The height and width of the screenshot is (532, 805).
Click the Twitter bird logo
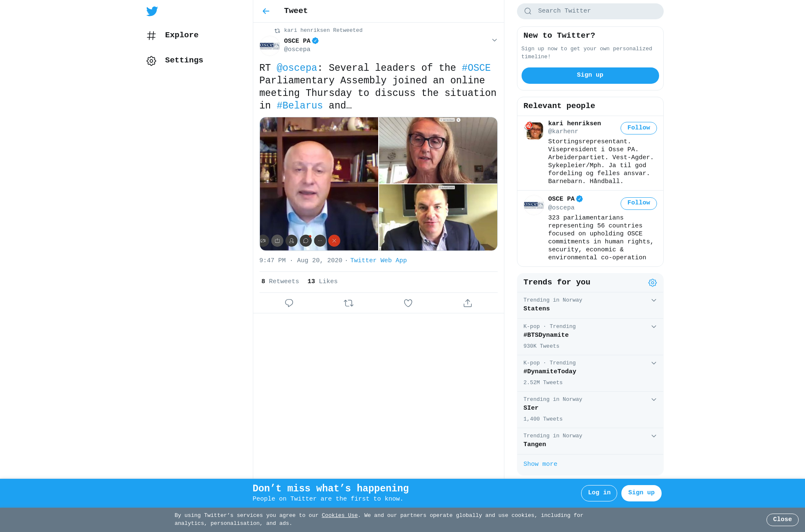(152, 11)
